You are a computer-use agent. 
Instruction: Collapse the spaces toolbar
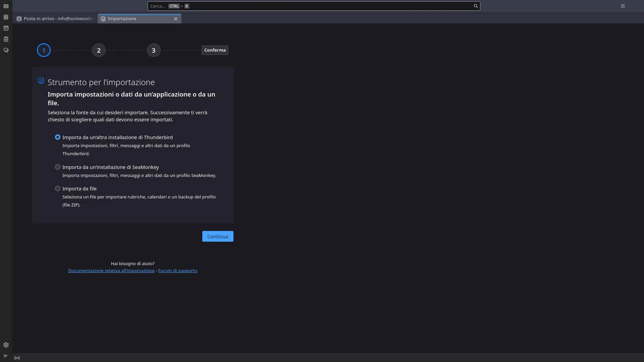point(6,356)
